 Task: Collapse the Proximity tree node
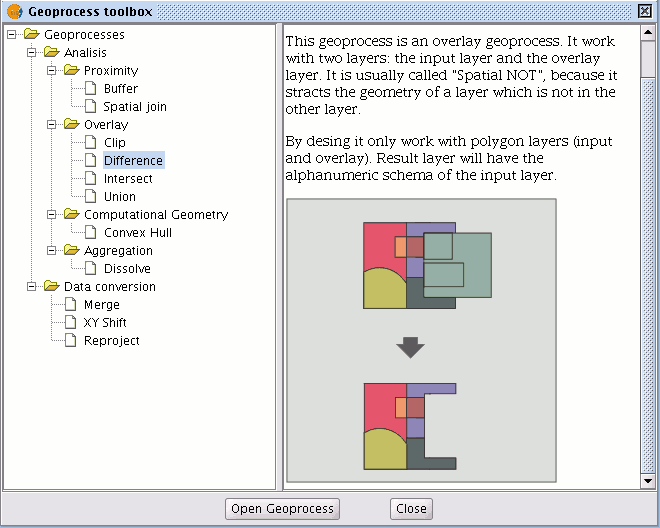[51, 71]
